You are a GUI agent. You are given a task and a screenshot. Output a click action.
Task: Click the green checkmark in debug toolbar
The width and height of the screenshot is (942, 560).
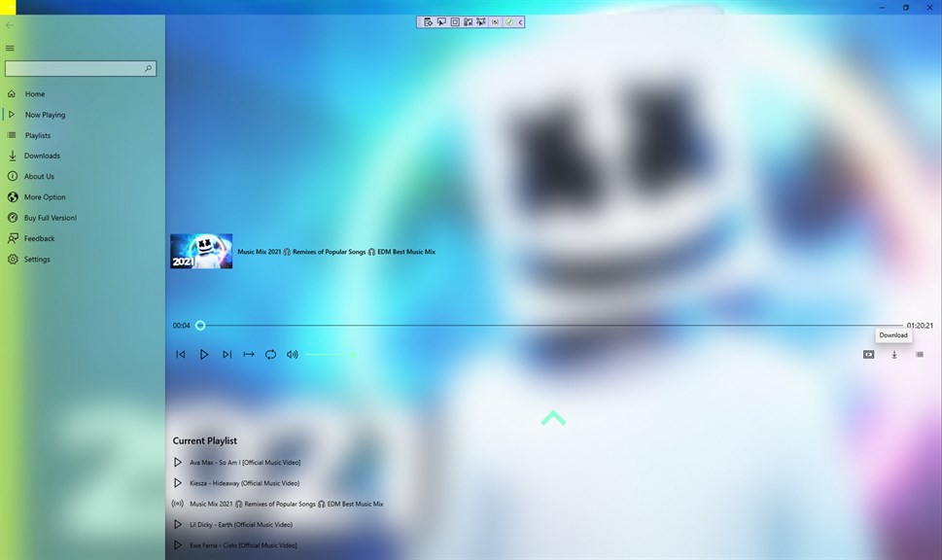click(508, 22)
